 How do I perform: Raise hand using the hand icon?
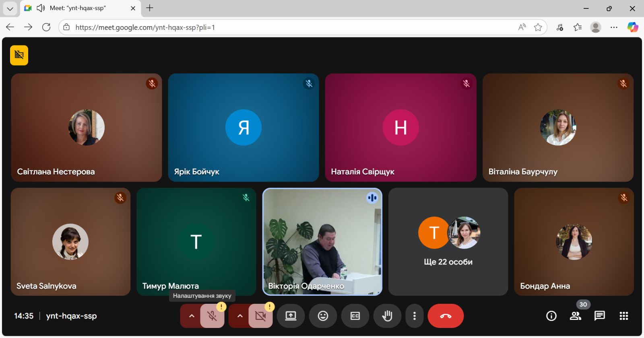(387, 316)
